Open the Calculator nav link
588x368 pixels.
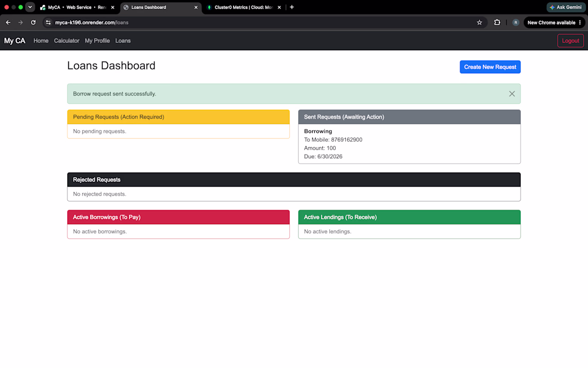click(x=67, y=41)
